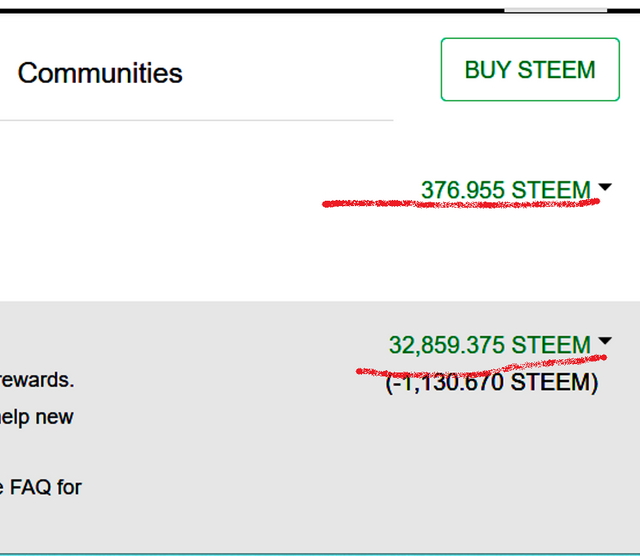Click the divider line under Communities

pyautogui.click(x=197, y=120)
